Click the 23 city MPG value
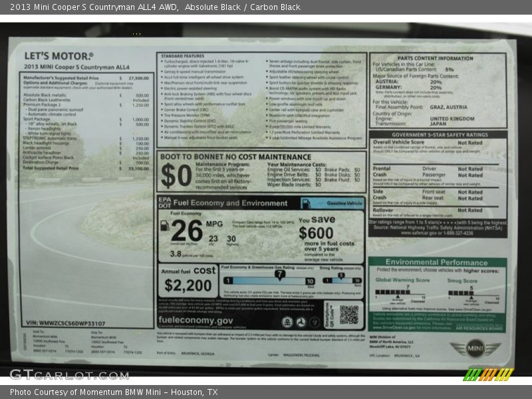 point(213,239)
